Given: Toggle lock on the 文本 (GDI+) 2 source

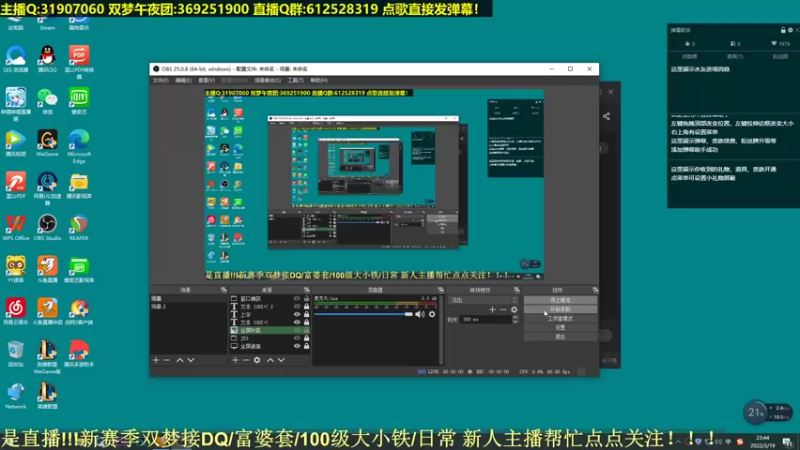Looking at the screenshot, I should click(x=307, y=306).
